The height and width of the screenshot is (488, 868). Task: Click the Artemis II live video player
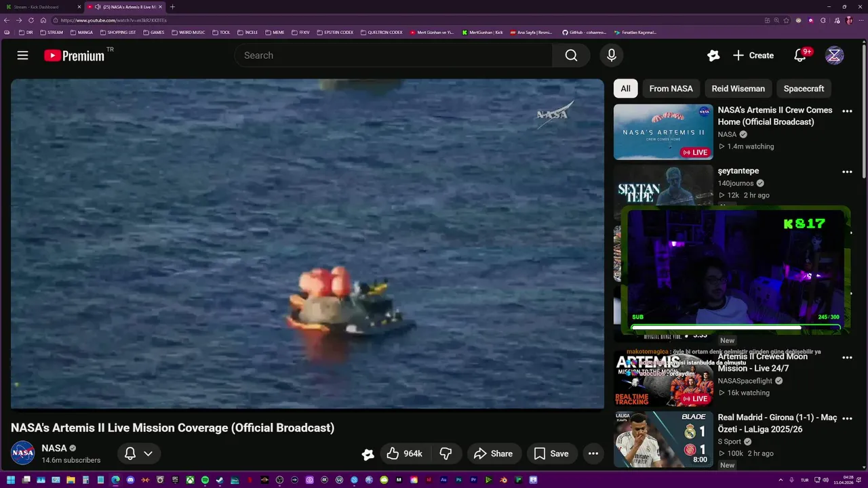[307, 244]
